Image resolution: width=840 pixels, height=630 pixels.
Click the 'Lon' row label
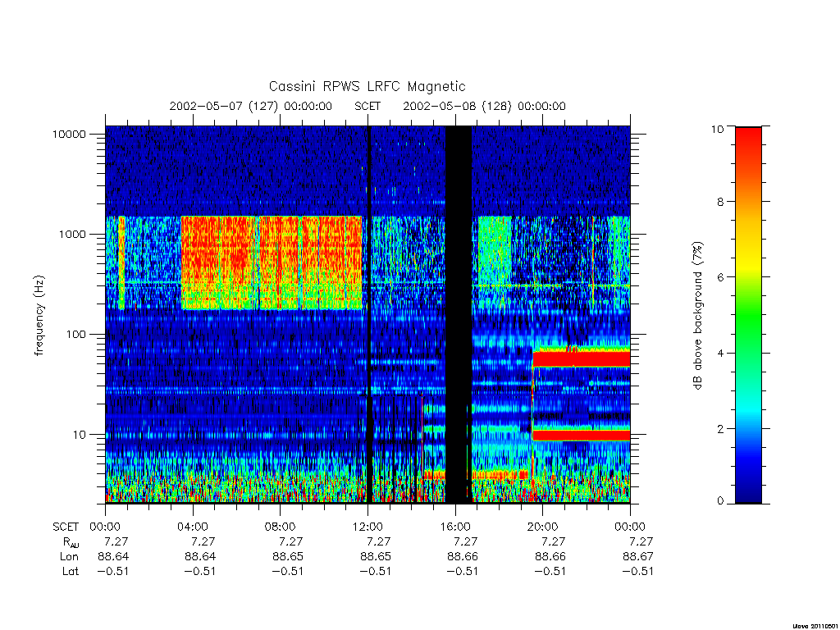pos(69,557)
